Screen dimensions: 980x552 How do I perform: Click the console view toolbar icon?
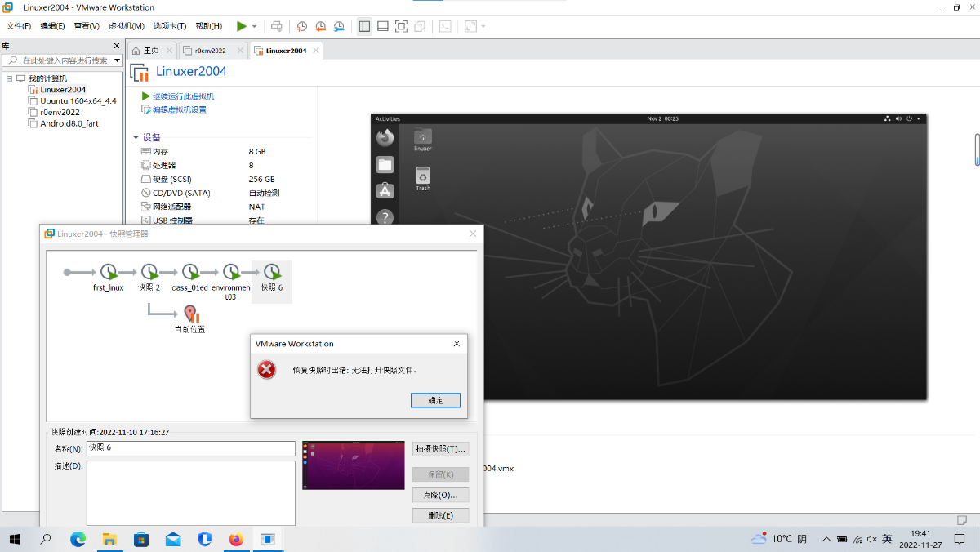point(445,26)
